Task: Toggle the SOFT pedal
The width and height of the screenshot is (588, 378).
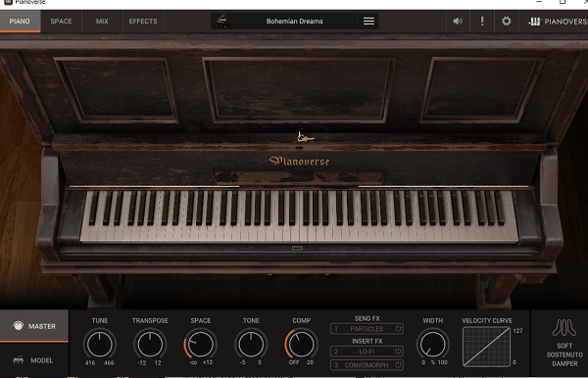Action: click(564, 346)
